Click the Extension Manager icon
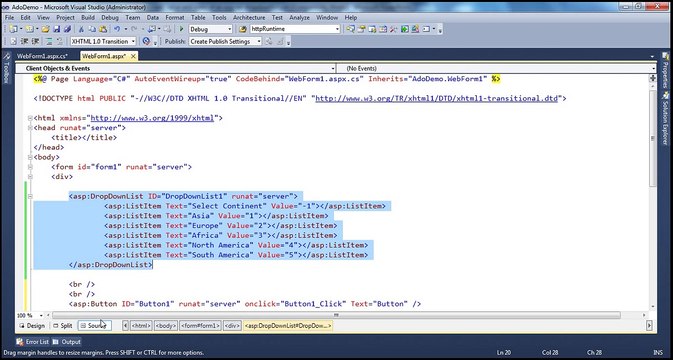Image resolution: width=673 pixels, height=360 pixels. 415,29
